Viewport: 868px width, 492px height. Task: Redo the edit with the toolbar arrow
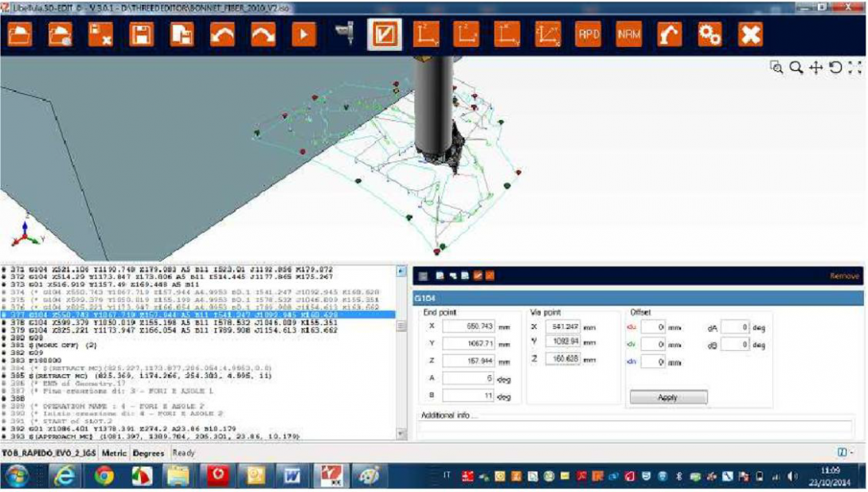263,34
